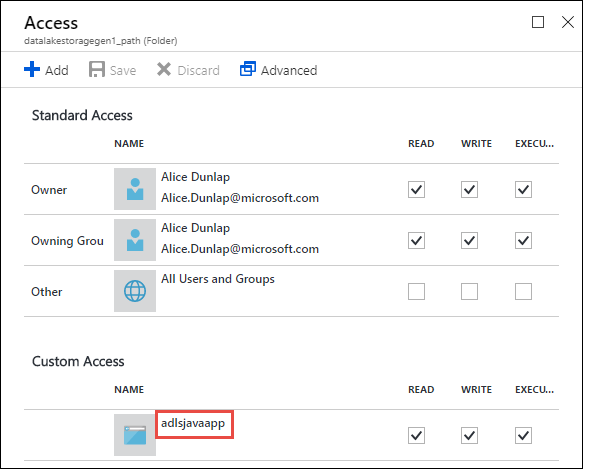The height and width of the screenshot is (469, 589).
Task: Toggle Owner Write permission checkbox
Action: (469, 190)
